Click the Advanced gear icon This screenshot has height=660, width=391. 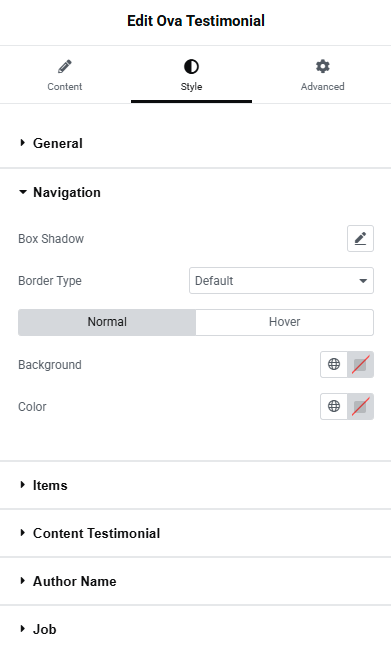pos(322,67)
